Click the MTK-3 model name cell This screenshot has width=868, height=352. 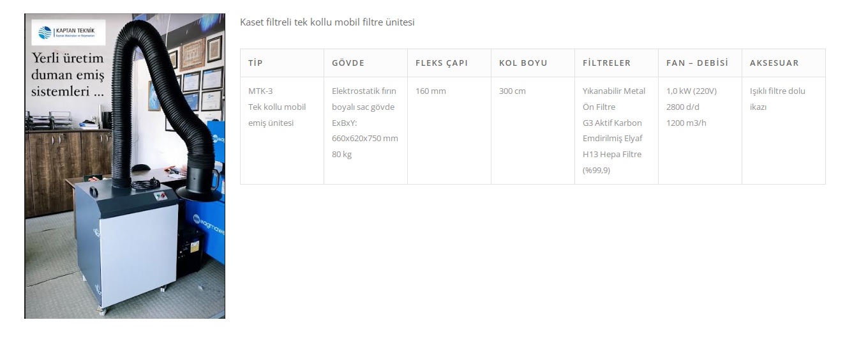click(x=260, y=91)
